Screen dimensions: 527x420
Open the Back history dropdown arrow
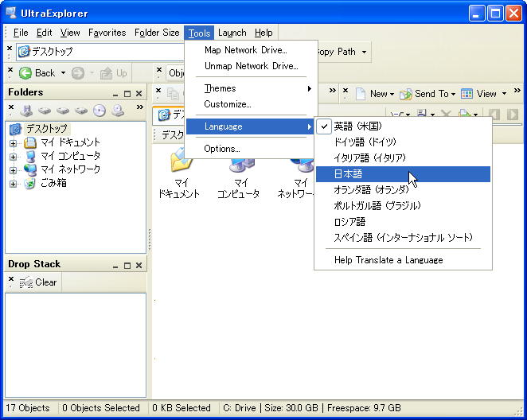coord(63,73)
